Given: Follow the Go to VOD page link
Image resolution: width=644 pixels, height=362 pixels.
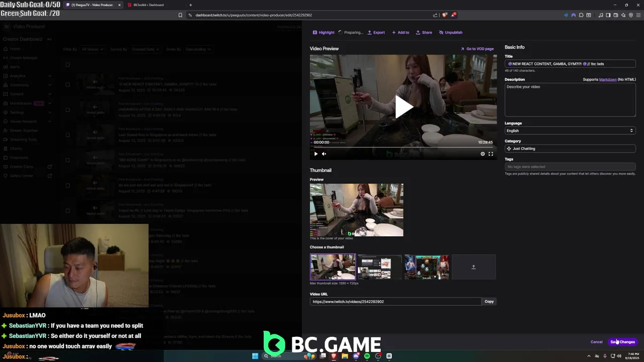Looking at the screenshot, I should click(477, 49).
